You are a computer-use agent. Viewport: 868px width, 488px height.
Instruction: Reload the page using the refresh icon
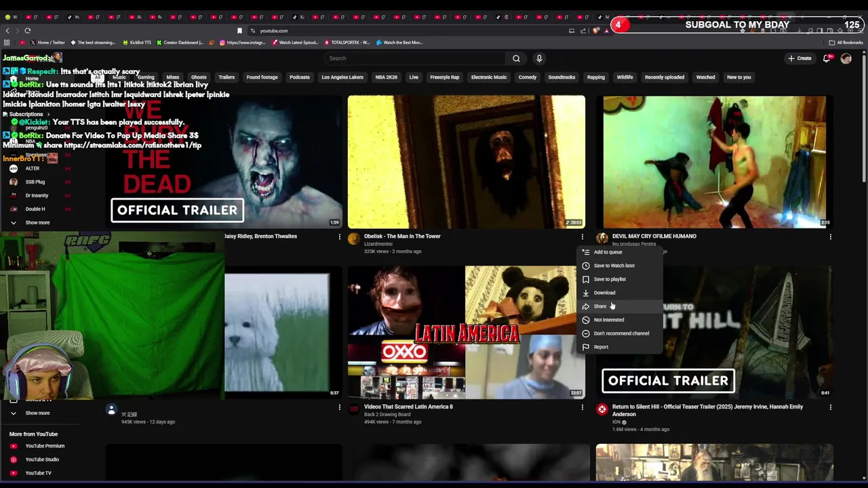(x=28, y=30)
